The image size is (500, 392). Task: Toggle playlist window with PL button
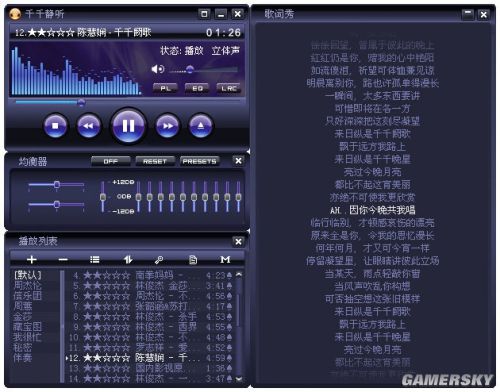click(165, 88)
